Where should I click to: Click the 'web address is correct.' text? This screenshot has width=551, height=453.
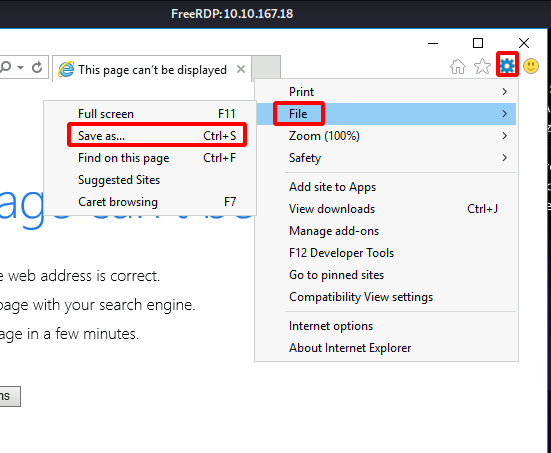(84, 276)
